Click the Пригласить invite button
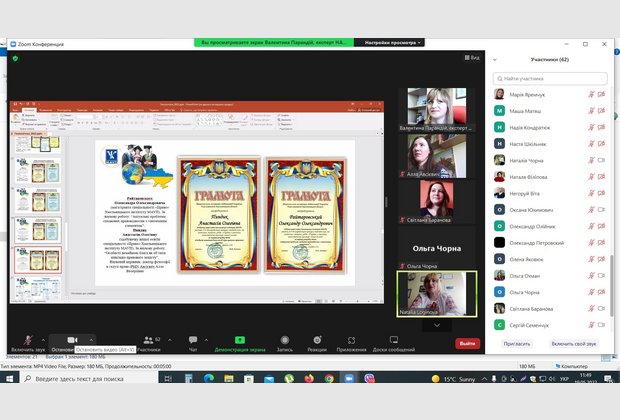 (517, 343)
